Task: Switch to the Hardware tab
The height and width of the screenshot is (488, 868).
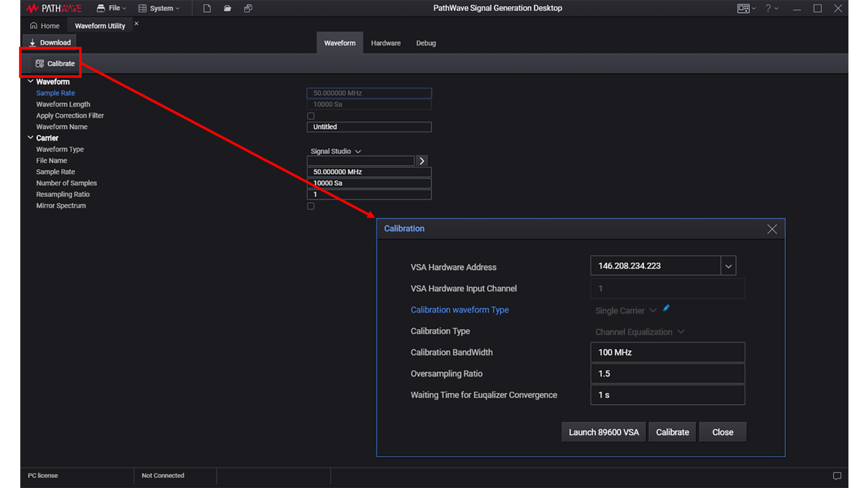Action: click(386, 43)
